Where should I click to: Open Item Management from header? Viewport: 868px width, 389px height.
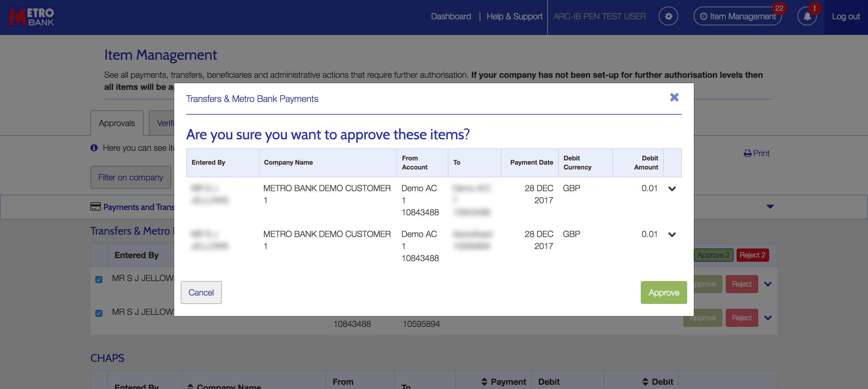pyautogui.click(x=737, y=16)
